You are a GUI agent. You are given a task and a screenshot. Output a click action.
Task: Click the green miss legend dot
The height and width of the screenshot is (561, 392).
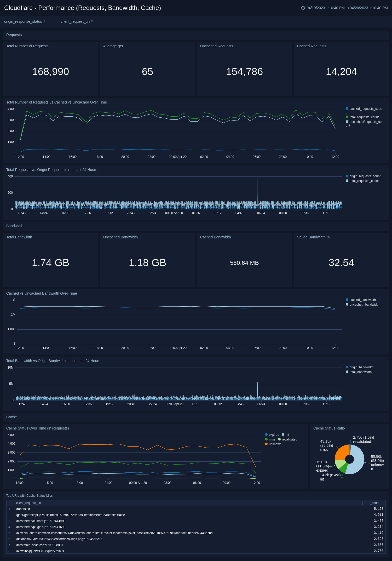coord(266,439)
